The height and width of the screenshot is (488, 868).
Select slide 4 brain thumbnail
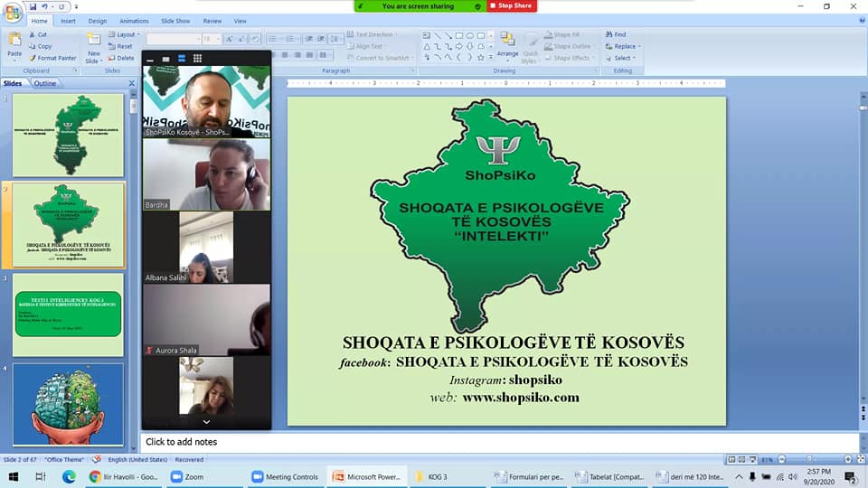(x=68, y=405)
